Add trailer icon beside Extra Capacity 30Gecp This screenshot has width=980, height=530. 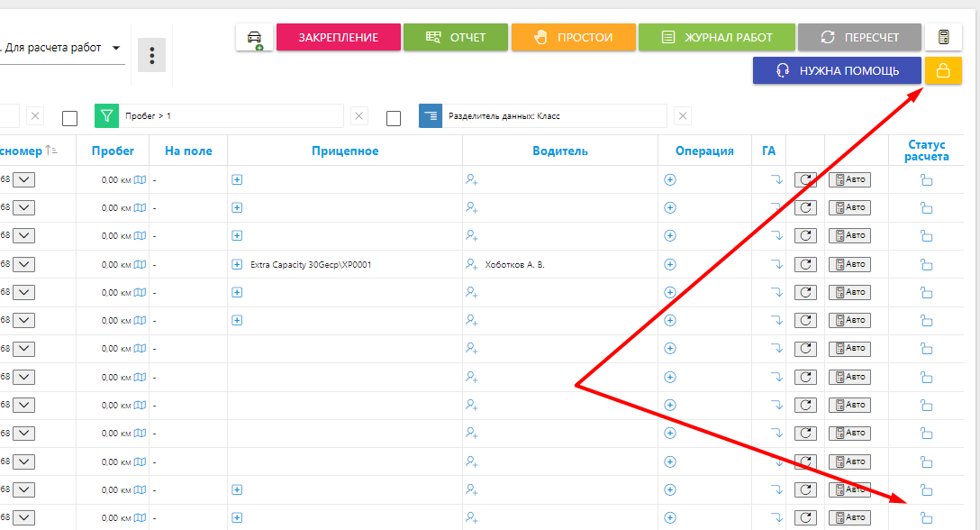pyautogui.click(x=237, y=265)
